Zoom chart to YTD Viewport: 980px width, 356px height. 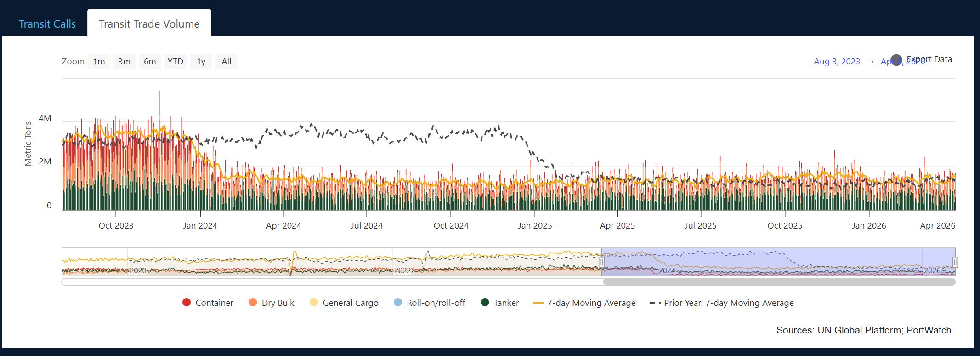click(x=175, y=62)
